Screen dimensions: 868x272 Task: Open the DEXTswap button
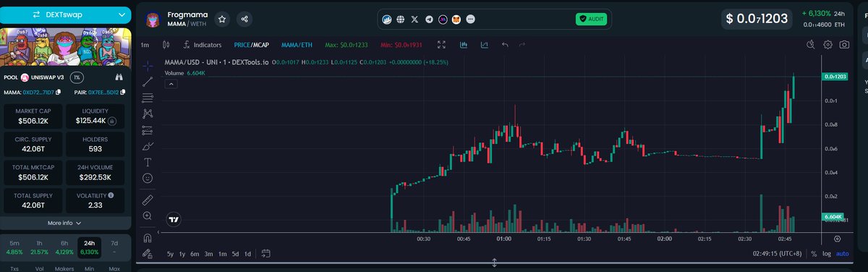click(65, 14)
